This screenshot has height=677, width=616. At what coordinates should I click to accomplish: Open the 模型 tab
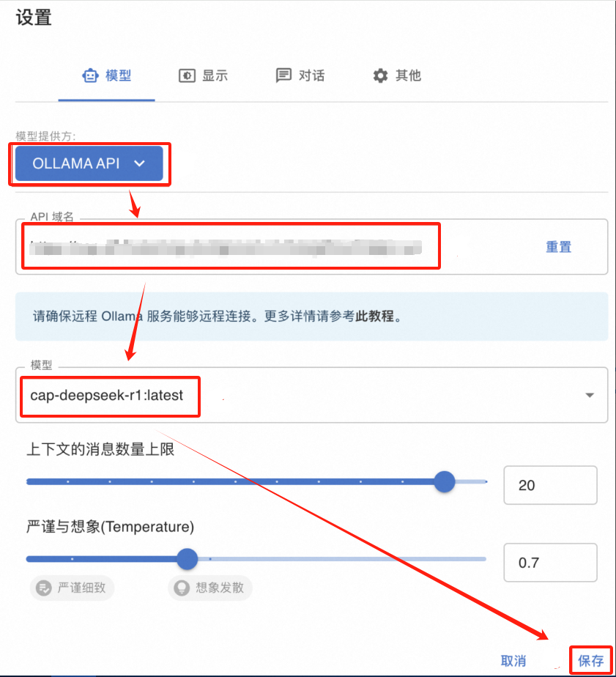(107, 75)
